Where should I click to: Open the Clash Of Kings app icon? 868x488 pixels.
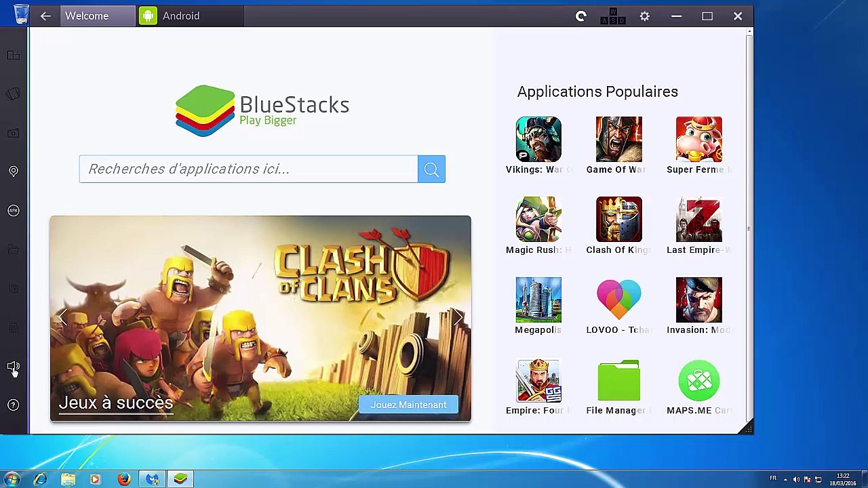click(x=618, y=220)
